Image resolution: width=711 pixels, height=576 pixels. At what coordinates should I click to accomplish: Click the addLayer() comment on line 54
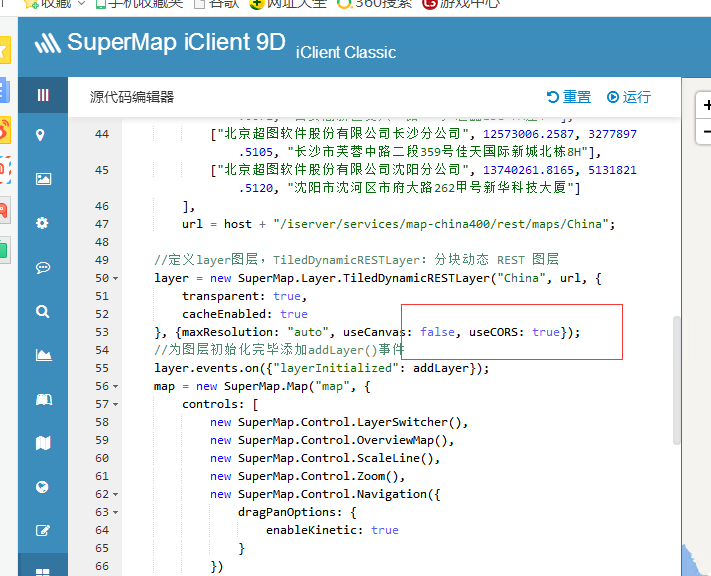pyautogui.click(x=279, y=350)
